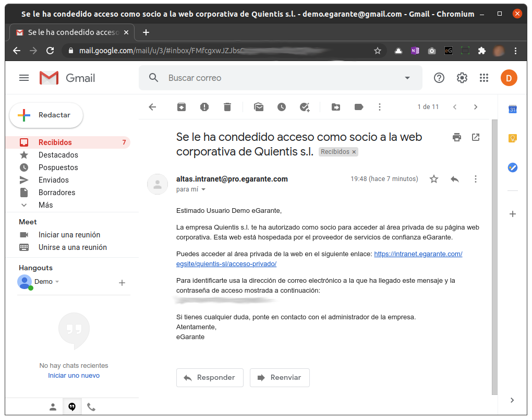Start a new Hangouts chat with plus
Screen dimensions: 532x420
(x=122, y=283)
